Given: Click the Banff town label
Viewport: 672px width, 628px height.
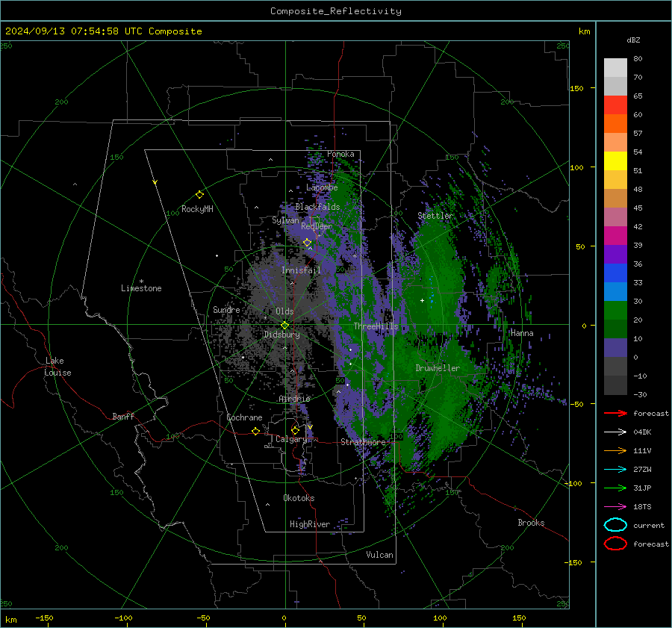Looking at the screenshot, I should [x=123, y=416].
